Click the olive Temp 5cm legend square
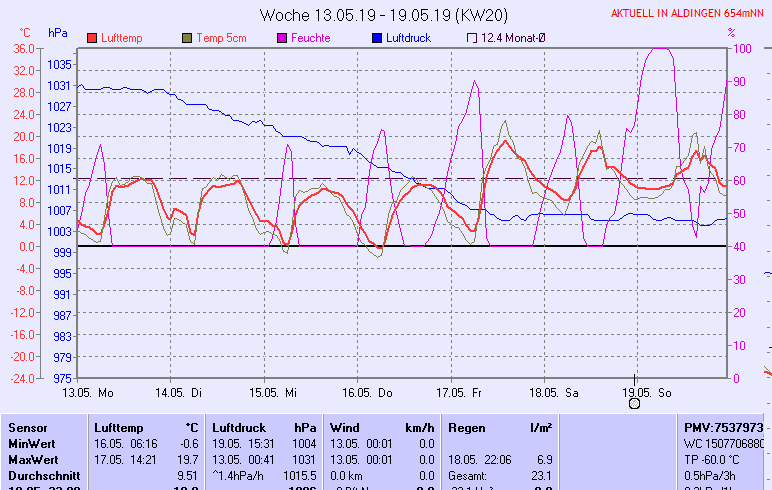772x490 pixels. 187,38
